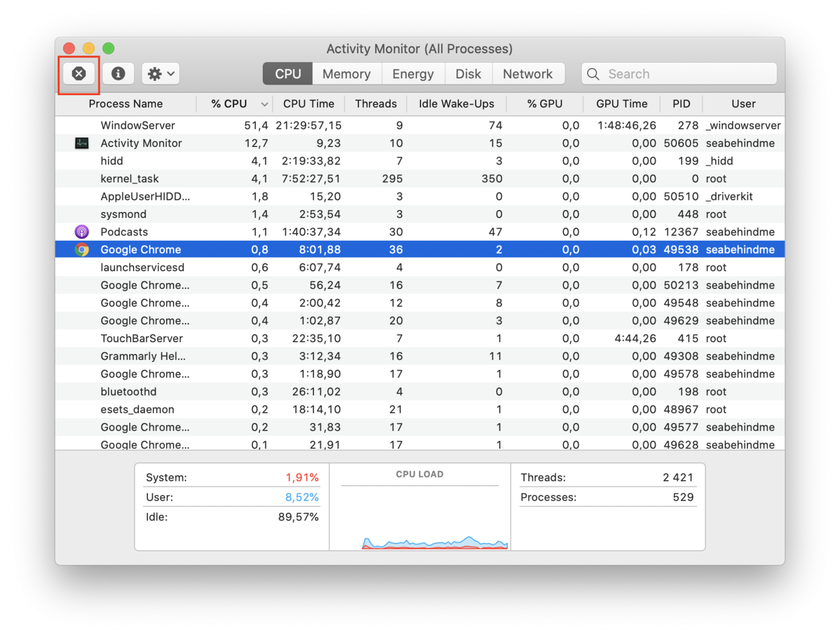Select the WindowServer process row
Screen dimensions: 840x638
pos(251,125)
